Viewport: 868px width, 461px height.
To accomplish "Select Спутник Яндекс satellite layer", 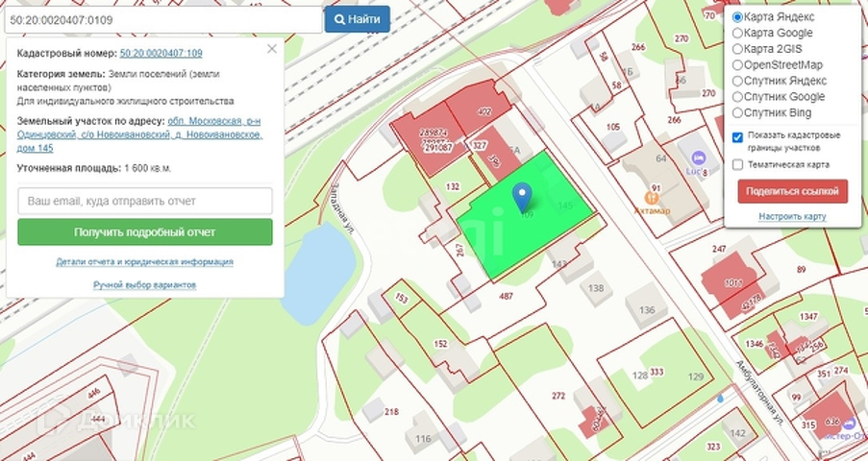I will tap(737, 82).
